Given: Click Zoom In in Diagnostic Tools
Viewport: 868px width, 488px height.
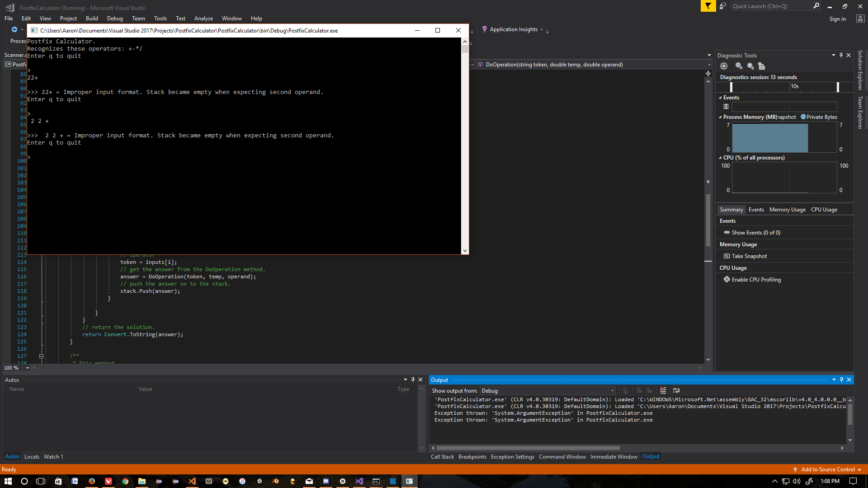Looking at the screenshot, I should [x=739, y=66].
